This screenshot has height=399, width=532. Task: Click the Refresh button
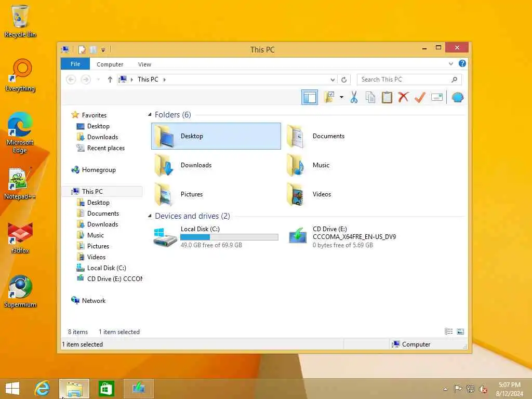tap(344, 79)
